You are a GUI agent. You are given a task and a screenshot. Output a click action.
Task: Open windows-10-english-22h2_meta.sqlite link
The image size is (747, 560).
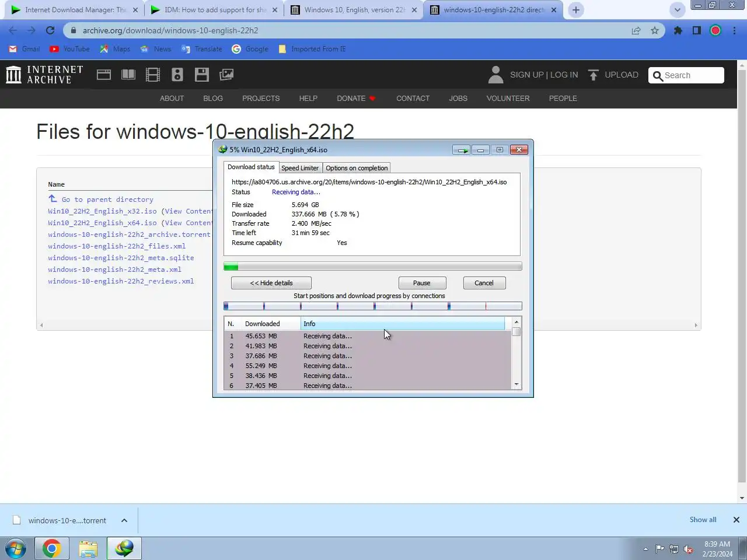pyautogui.click(x=121, y=258)
